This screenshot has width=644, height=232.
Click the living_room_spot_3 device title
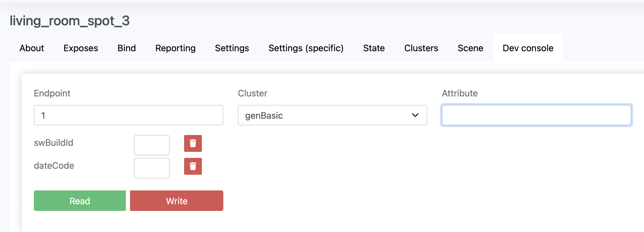70,21
